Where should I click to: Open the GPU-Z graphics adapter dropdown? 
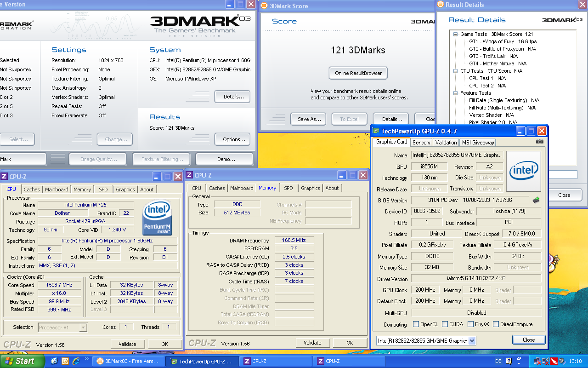[x=472, y=341]
